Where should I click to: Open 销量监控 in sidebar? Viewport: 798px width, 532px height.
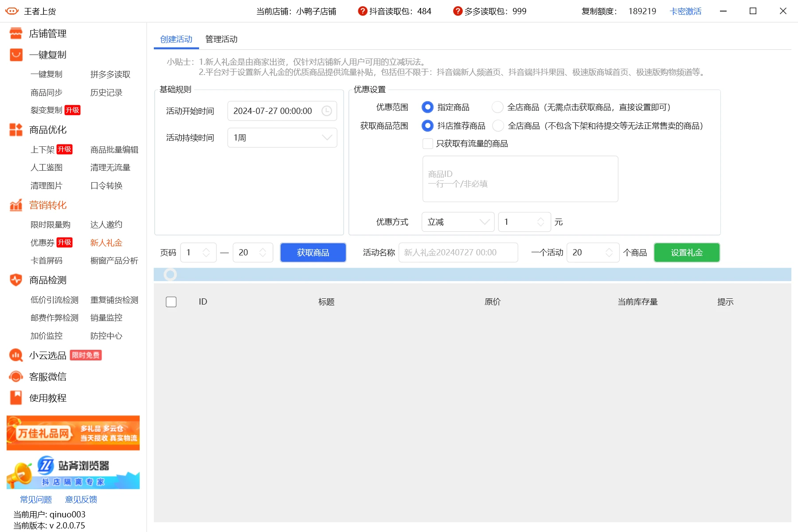click(106, 317)
